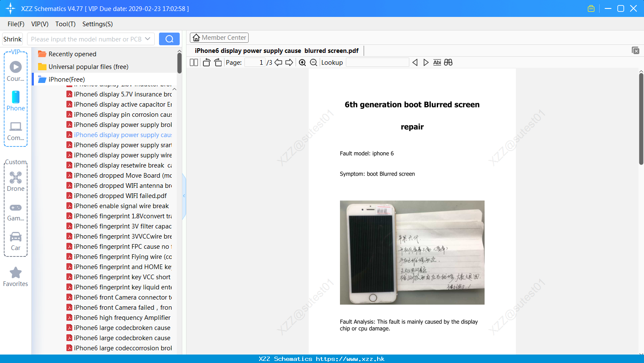Open the File(F) menu
The height and width of the screenshot is (363, 644).
tap(16, 24)
